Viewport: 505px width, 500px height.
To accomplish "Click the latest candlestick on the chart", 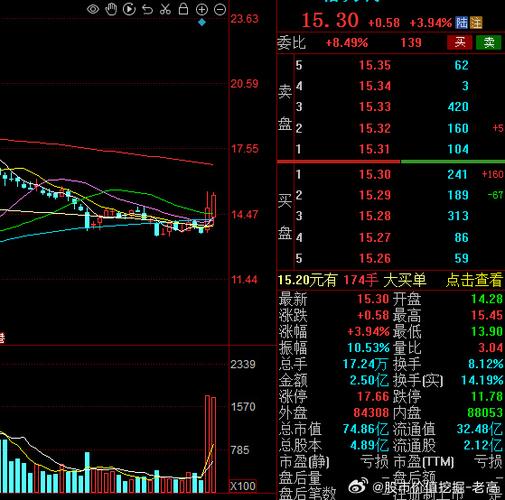I will 213,206.
